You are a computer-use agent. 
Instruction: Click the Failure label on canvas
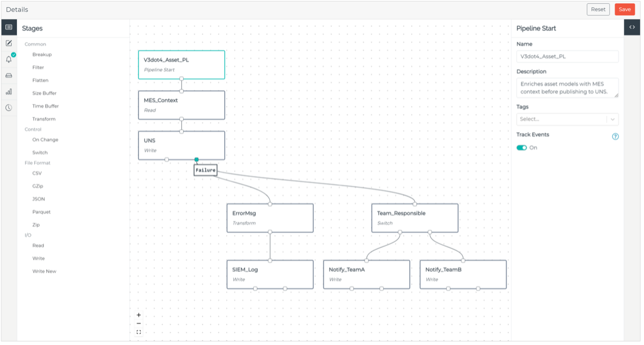click(x=205, y=170)
